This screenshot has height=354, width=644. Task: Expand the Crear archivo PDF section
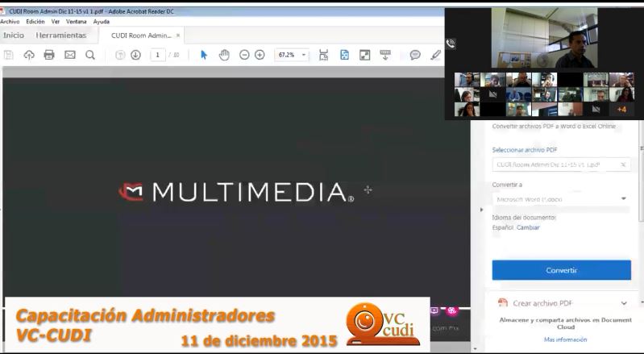[624, 303]
